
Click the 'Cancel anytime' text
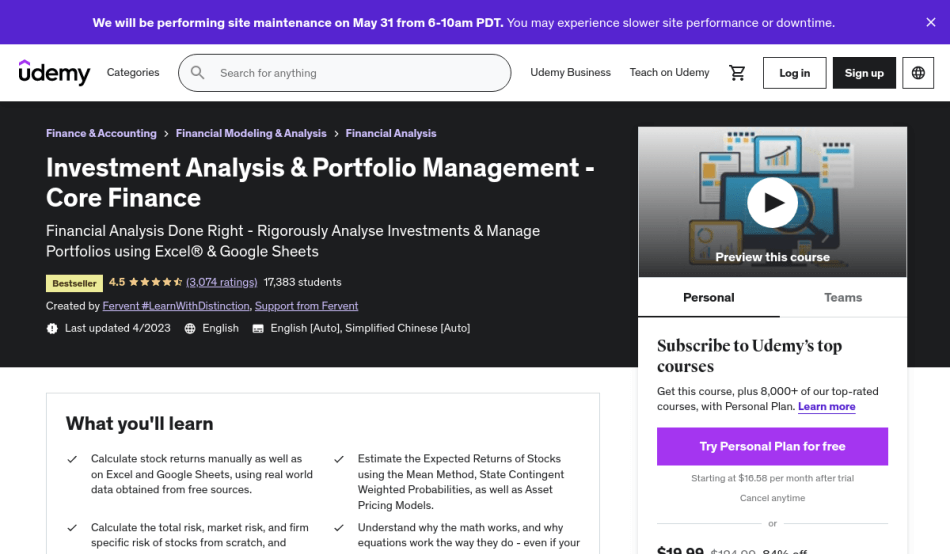point(772,498)
